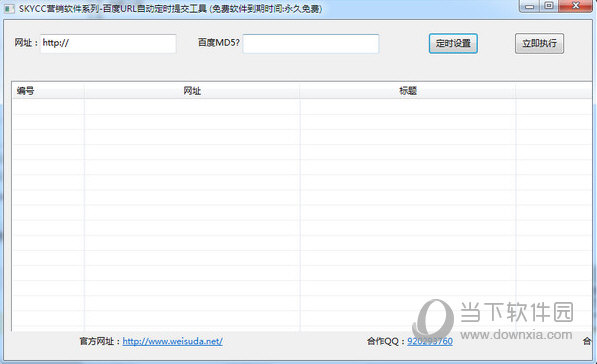Open the cooperation QQ number link
Screen dimensions: 597x364
pos(430,341)
